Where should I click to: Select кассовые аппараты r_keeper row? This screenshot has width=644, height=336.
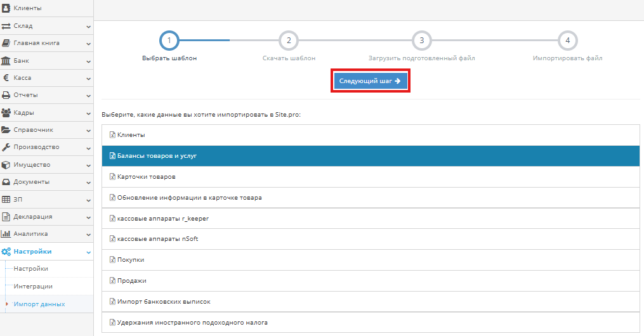163,218
